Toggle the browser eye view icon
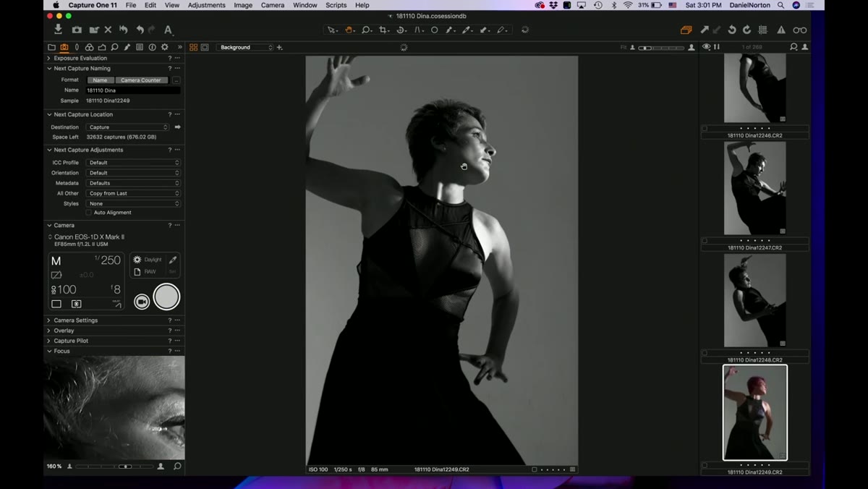The width and height of the screenshot is (868, 489). click(707, 47)
